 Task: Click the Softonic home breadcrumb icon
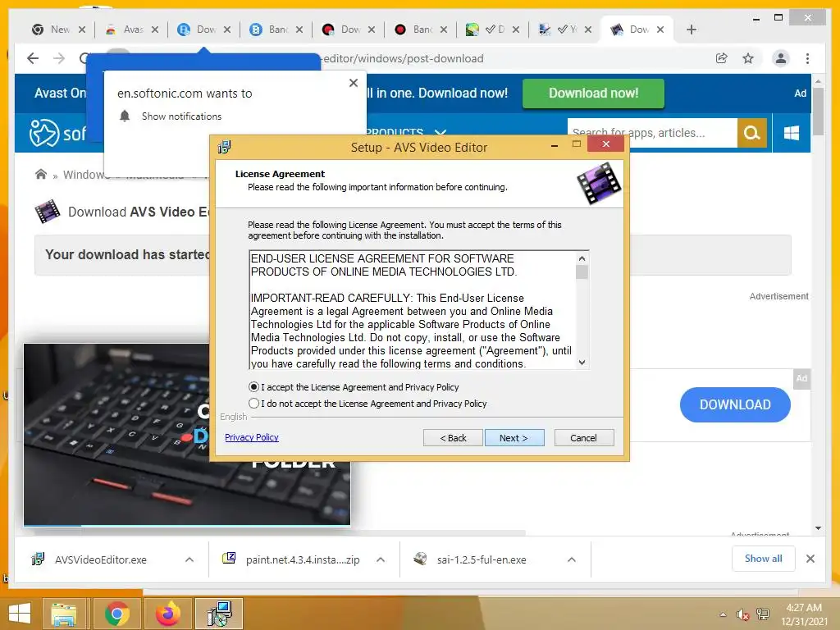(41, 174)
